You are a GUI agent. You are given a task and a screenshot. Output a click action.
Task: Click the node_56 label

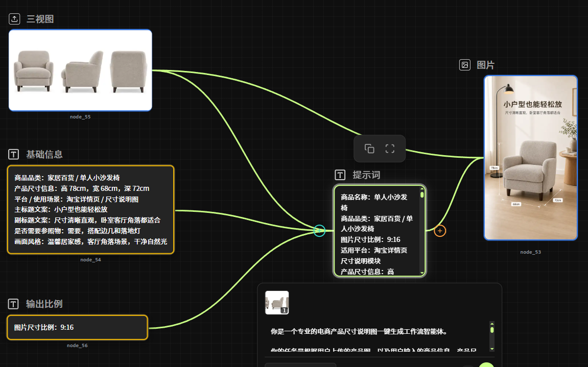[x=77, y=345]
